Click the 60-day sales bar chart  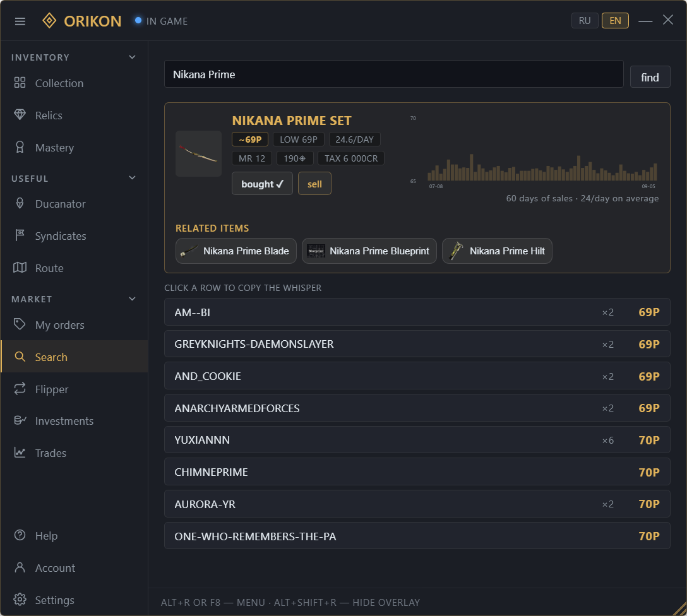(x=542, y=168)
